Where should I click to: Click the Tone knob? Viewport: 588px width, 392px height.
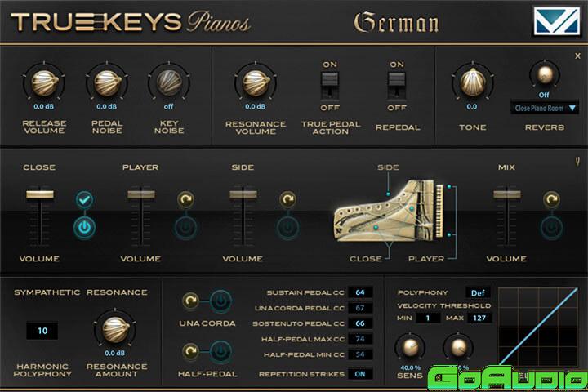(x=473, y=82)
